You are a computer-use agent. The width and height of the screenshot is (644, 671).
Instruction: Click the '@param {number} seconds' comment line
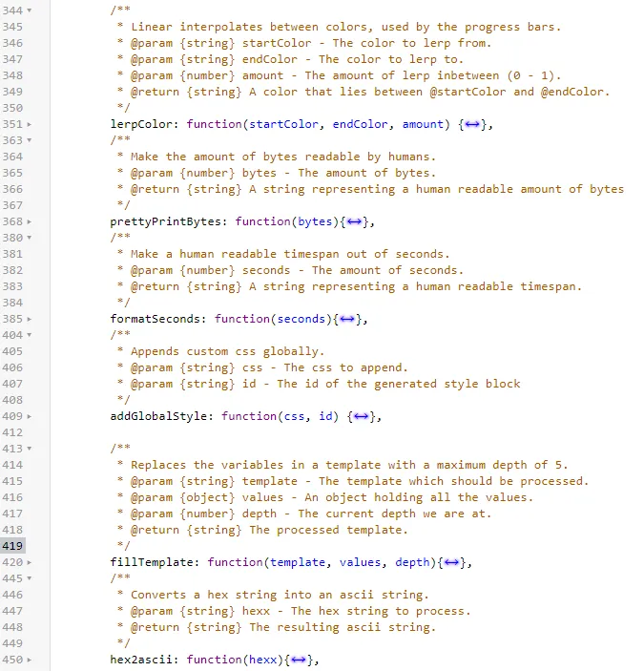click(298, 270)
